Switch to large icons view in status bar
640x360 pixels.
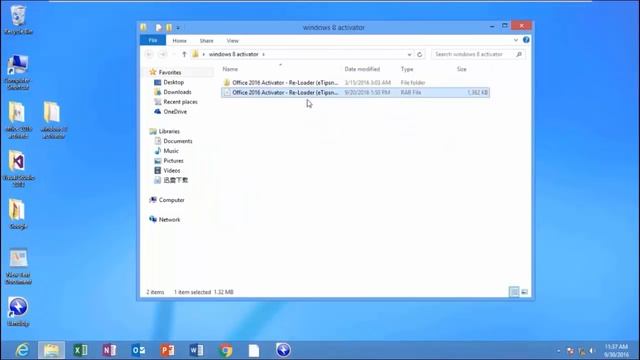[524, 292]
